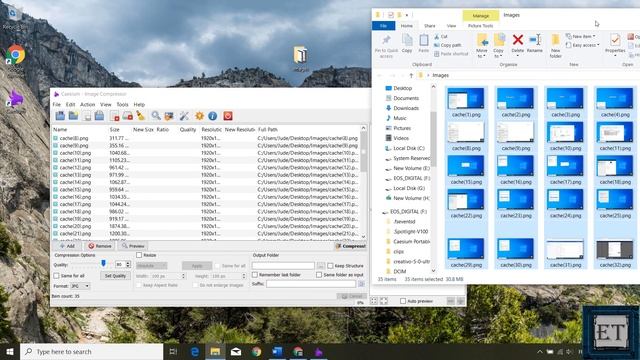The image size is (640, 360).
Task: Open the Easy access dropdown
Action: [582, 45]
